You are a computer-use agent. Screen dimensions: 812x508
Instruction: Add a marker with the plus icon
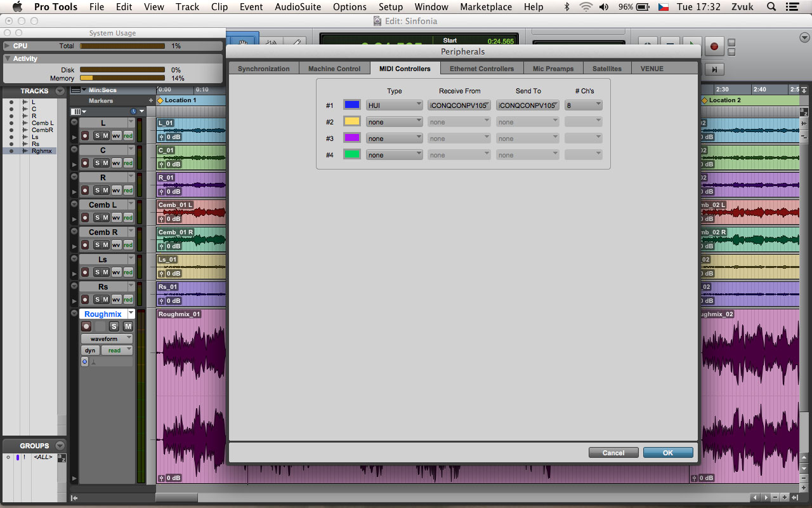point(150,100)
